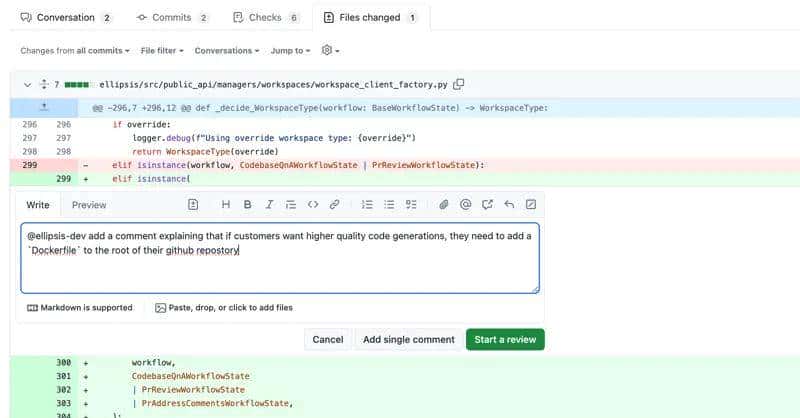The image size is (800, 418).
Task: Attach a file with the paperclip icon
Action: 443,205
